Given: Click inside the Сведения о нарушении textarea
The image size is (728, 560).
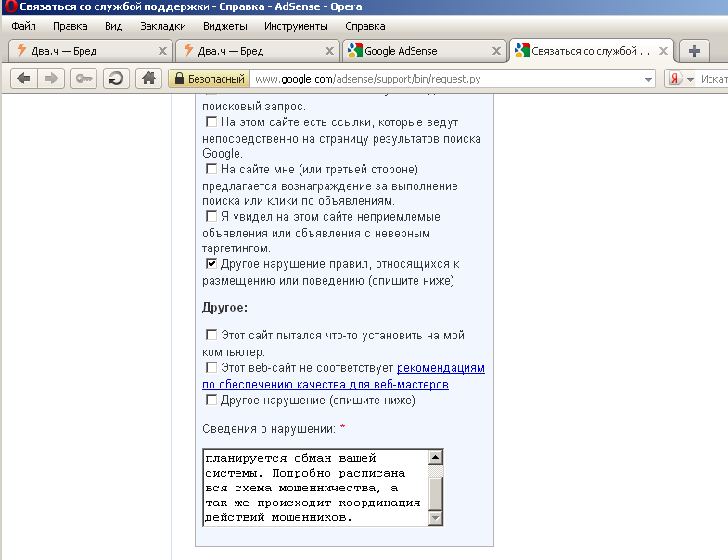Looking at the screenshot, I should pos(315,488).
